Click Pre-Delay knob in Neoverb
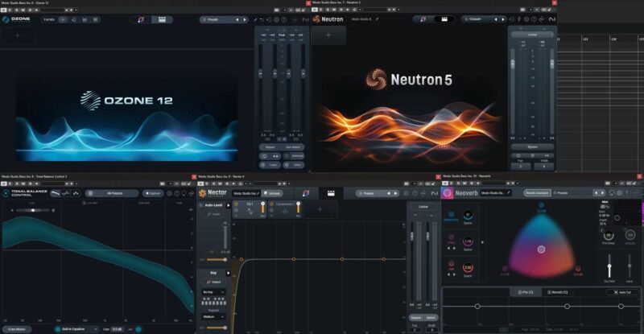 coord(609,235)
